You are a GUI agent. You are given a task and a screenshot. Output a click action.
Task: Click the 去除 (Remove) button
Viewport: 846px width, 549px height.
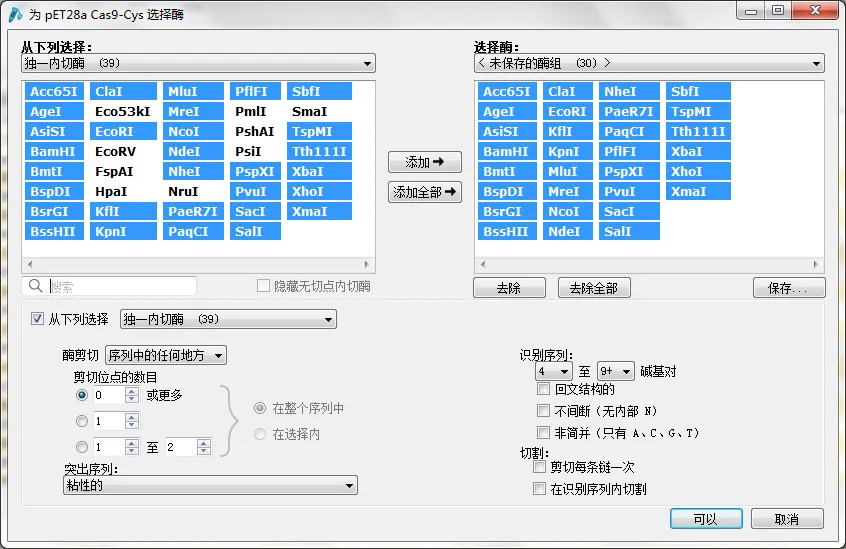[x=509, y=288]
